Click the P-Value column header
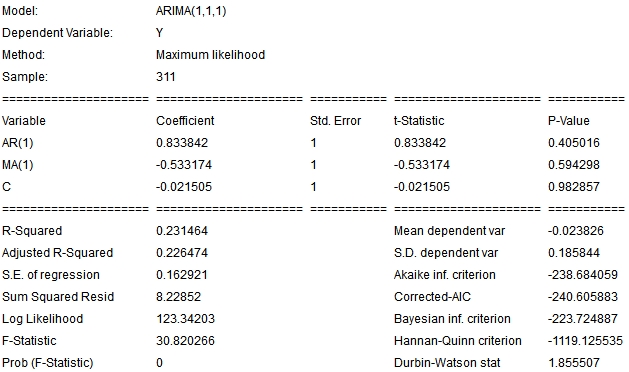Image resolution: width=629 pixels, height=372 pixels. [x=569, y=121]
